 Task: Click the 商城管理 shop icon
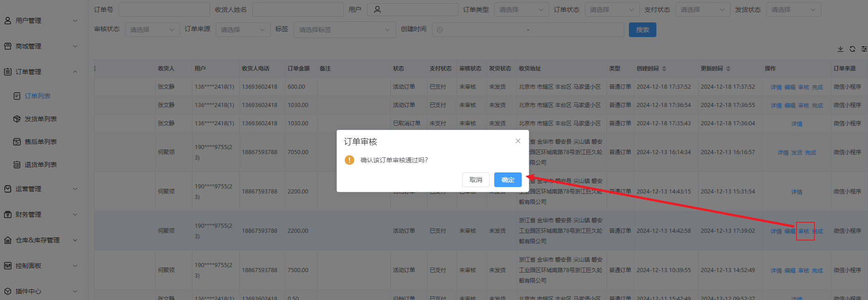tap(8, 46)
